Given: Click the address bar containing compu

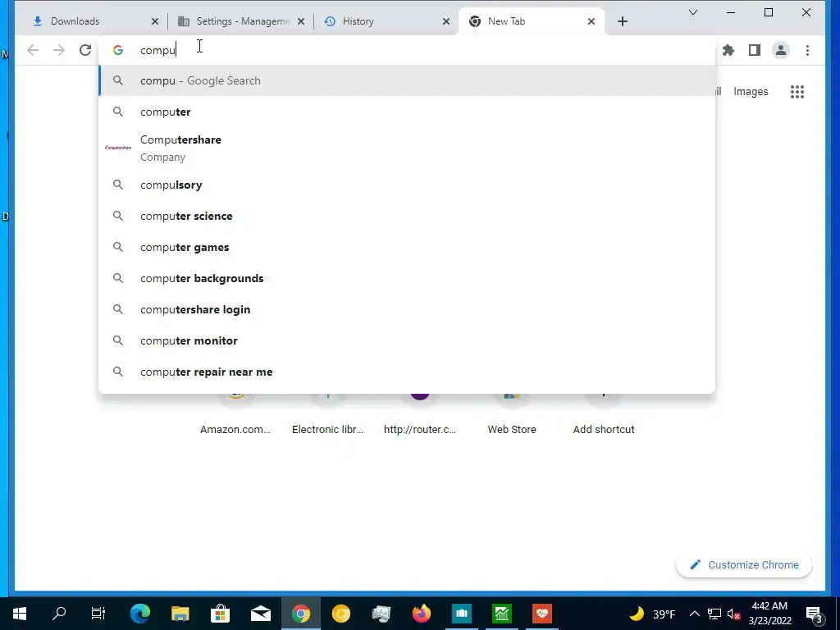Looking at the screenshot, I should (x=407, y=50).
